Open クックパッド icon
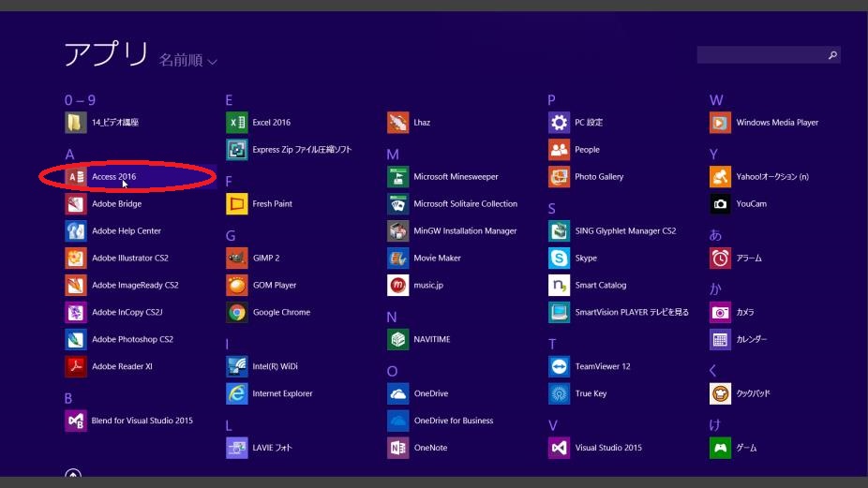Screen dimensions: 868x488 tap(720, 393)
